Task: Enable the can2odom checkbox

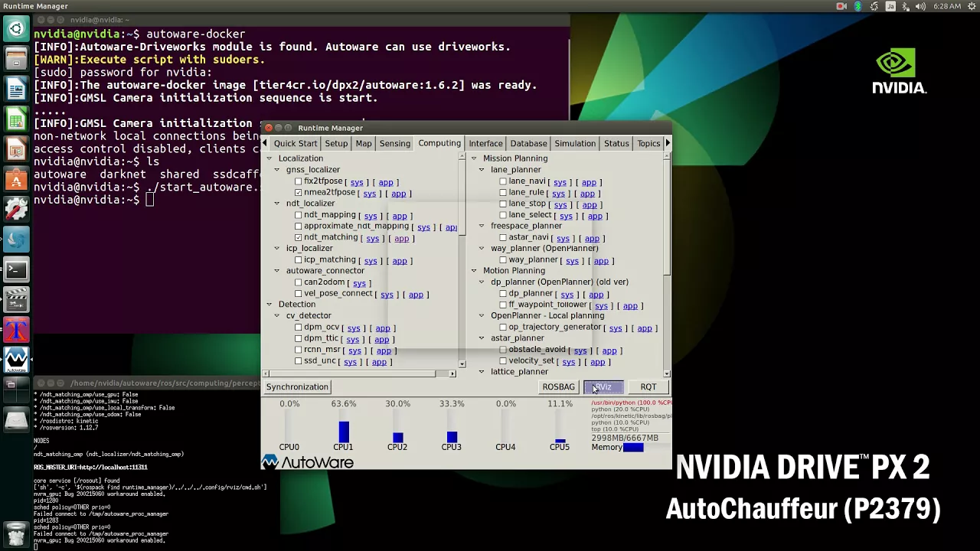Action: coord(299,283)
